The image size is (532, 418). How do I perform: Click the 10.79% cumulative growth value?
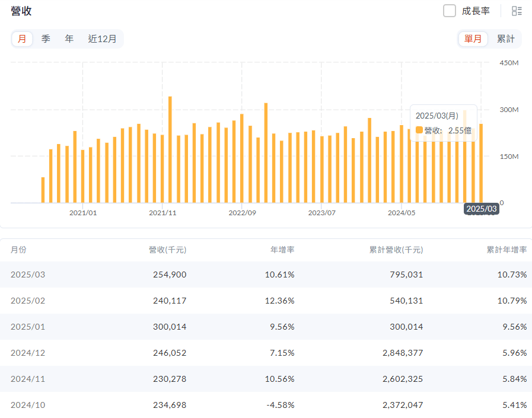point(512,301)
